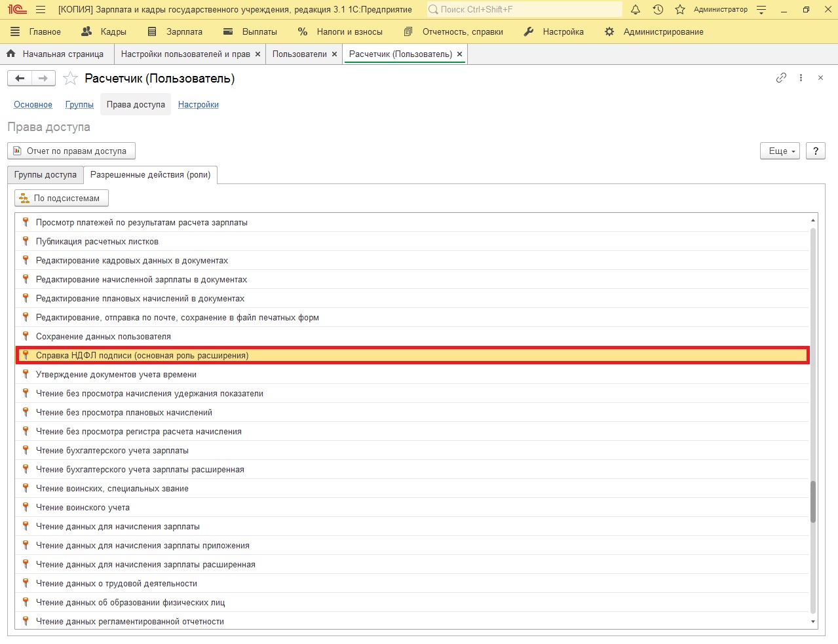Click Отчет по правам доступа button
838x644 pixels.
point(71,151)
